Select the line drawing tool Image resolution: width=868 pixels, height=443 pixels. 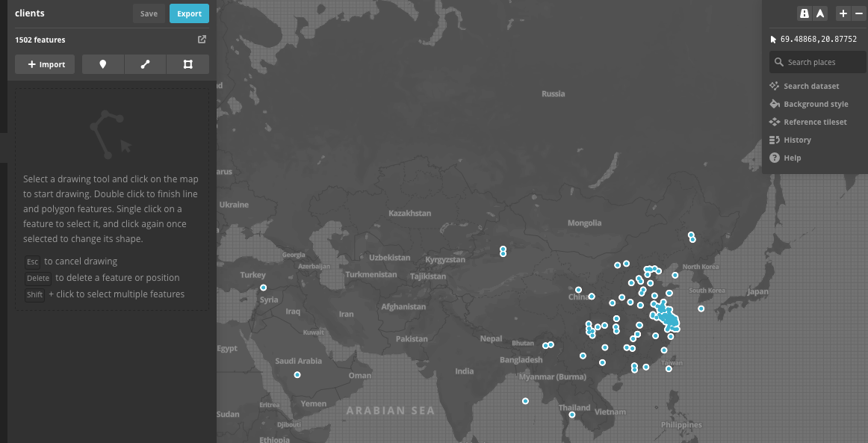click(x=145, y=64)
